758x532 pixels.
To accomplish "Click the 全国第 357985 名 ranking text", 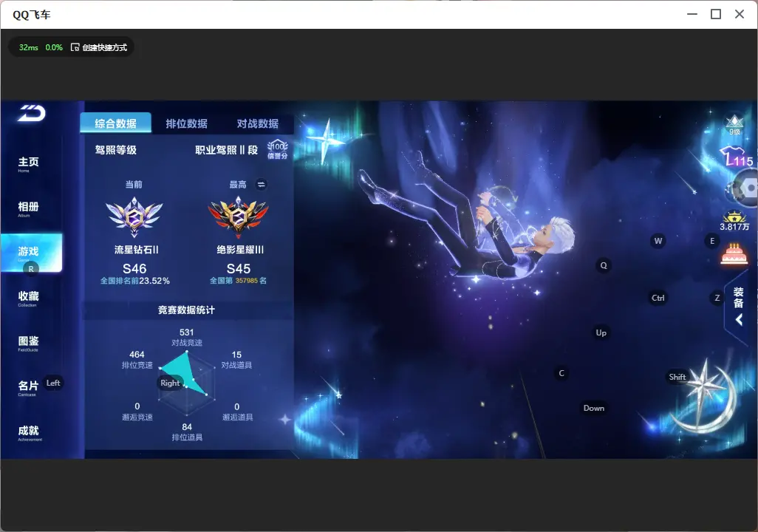I will 239,281.
